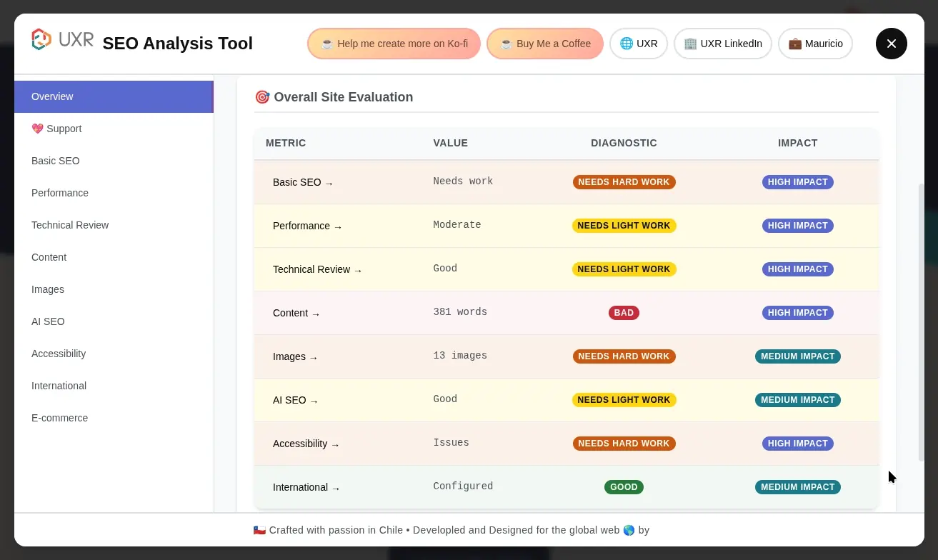
Task: Open the Images details via its arrow
Action: click(x=313, y=357)
